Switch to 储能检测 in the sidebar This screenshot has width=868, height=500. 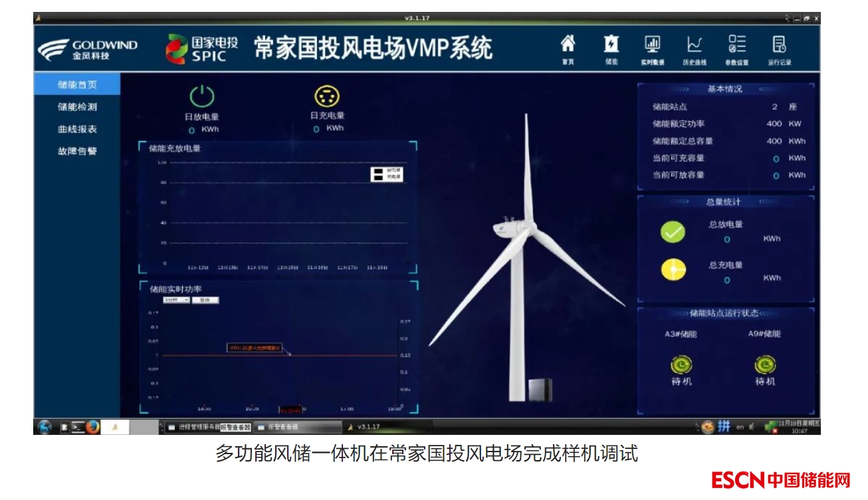(x=77, y=107)
